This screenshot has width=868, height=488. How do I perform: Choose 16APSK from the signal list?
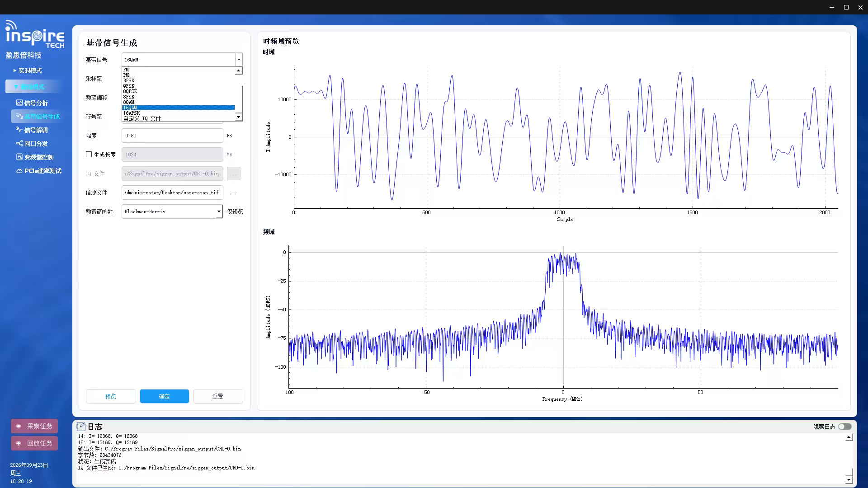179,113
